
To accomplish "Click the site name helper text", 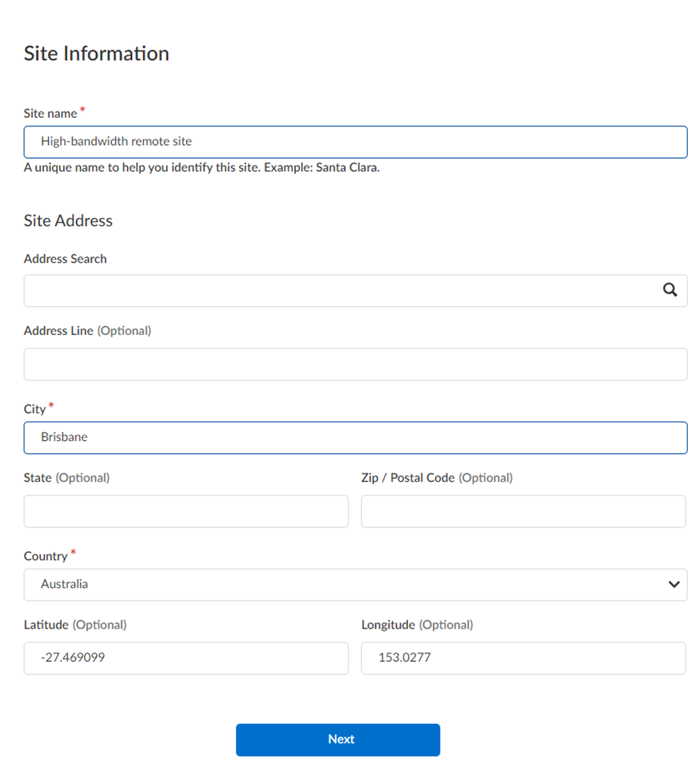I will point(201,168).
